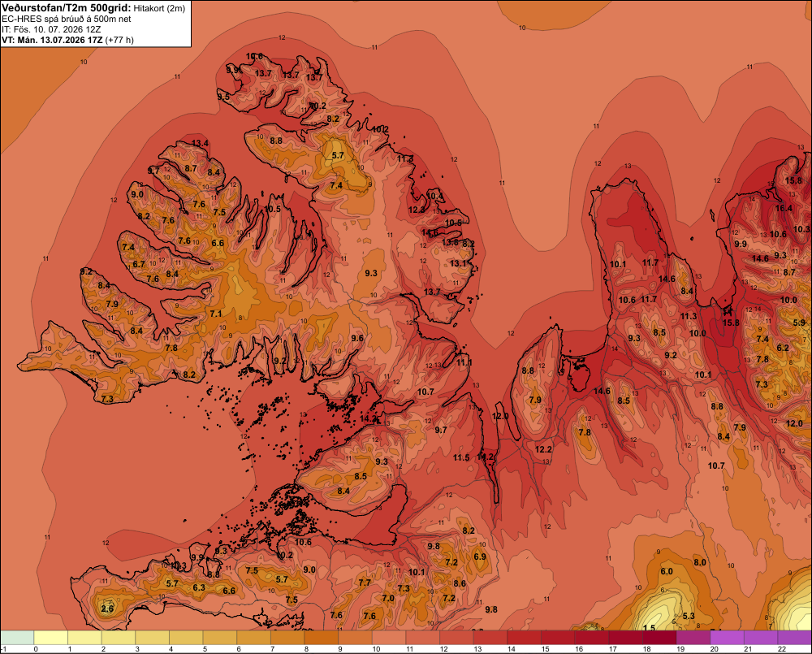Select the 16.4 temperature reading

(784, 208)
